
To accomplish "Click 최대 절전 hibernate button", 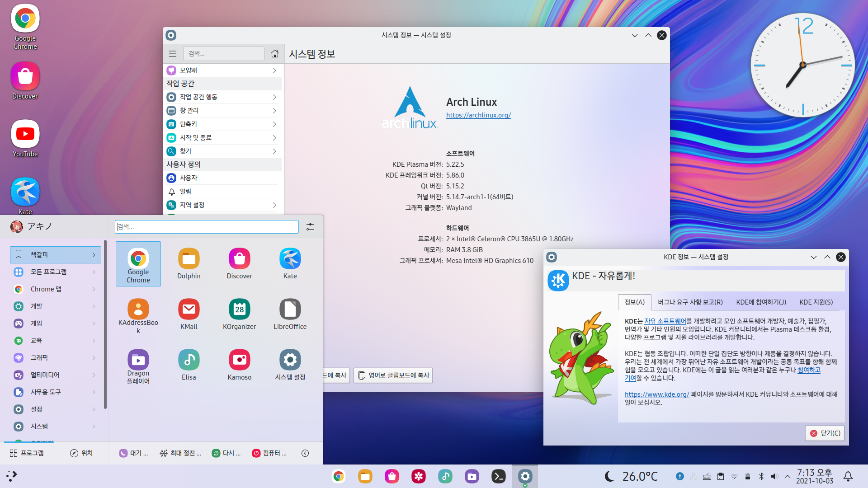I will click(x=180, y=453).
